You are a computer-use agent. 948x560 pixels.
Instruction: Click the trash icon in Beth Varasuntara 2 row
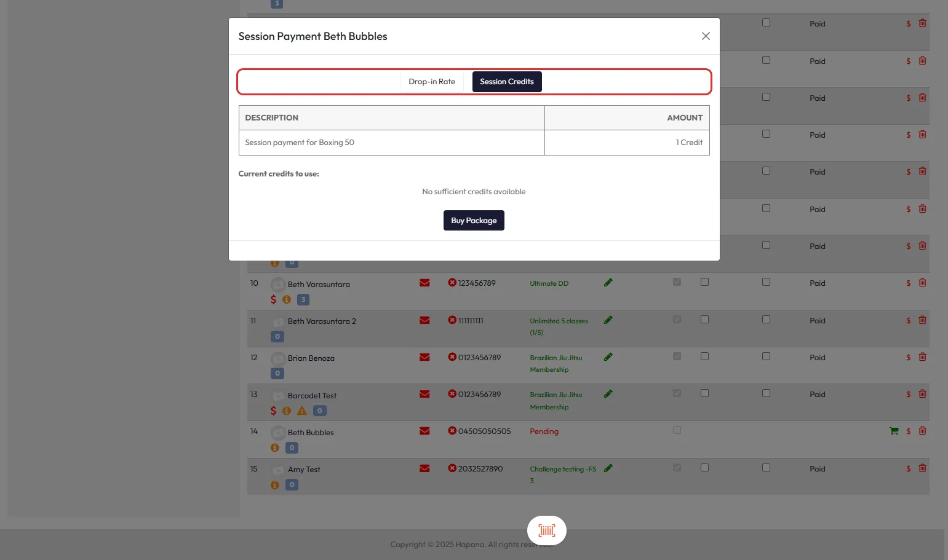[922, 320]
